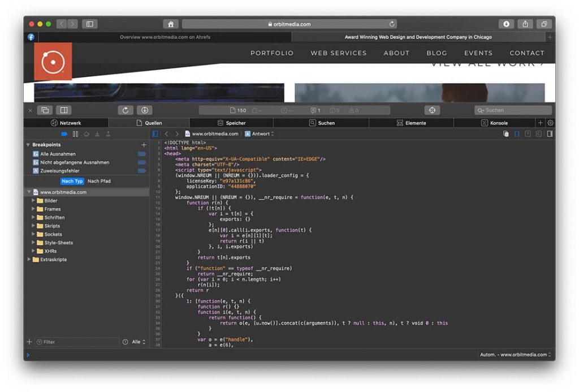Click the resource count 150 indicator
Image resolution: width=579 pixels, height=392 pixels.
tap(238, 110)
